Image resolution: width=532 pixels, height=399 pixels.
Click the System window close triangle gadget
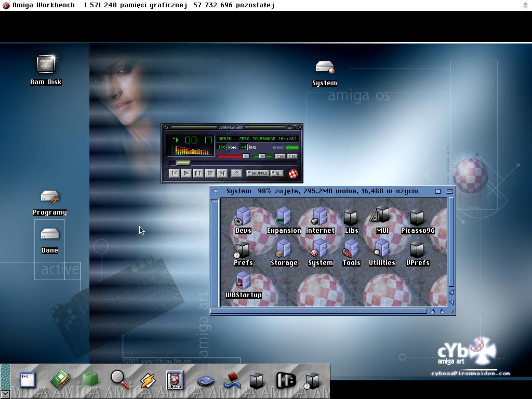tap(215, 191)
